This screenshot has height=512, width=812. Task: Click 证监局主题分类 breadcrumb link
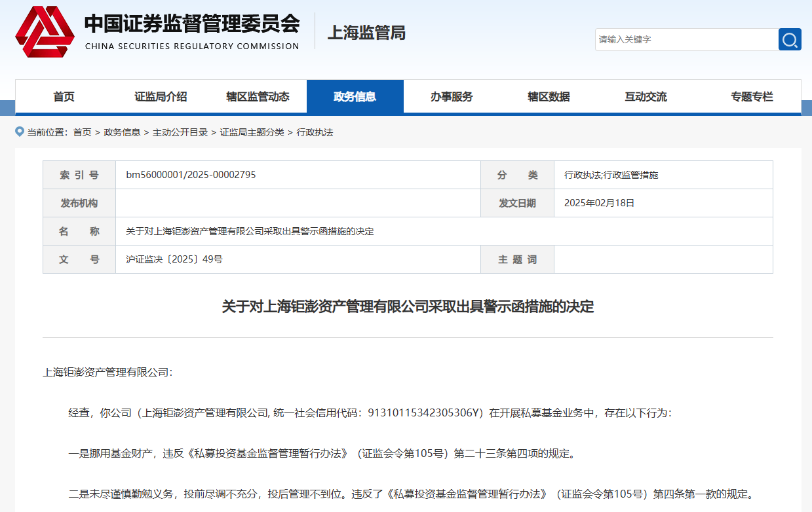[252, 132]
